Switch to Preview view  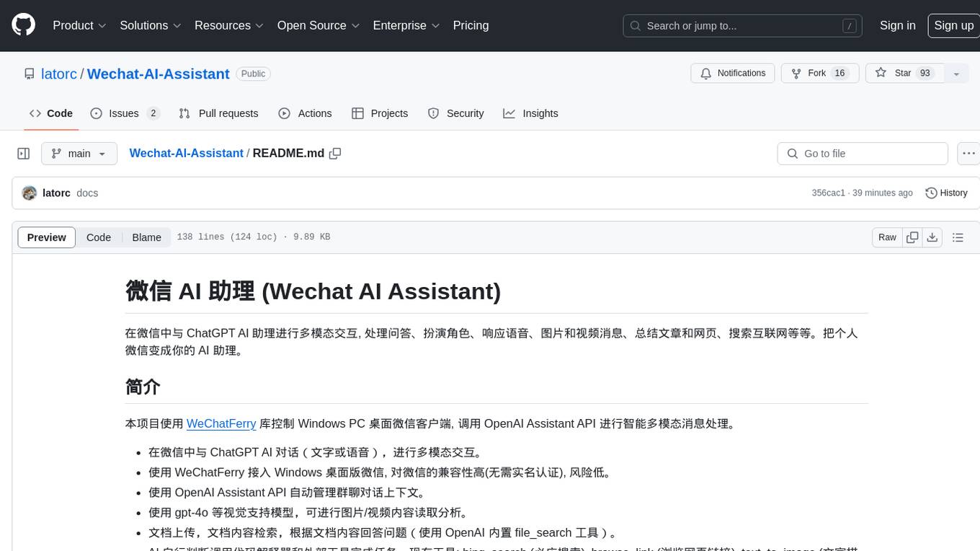coord(47,237)
